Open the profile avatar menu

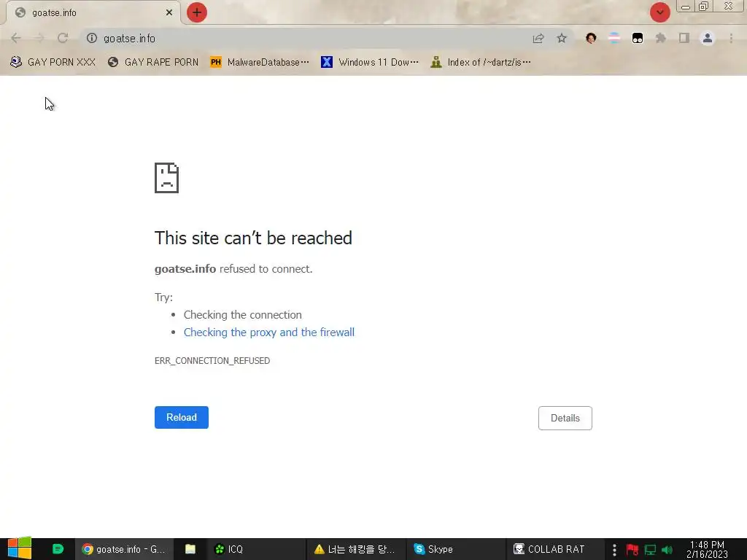point(708,38)
